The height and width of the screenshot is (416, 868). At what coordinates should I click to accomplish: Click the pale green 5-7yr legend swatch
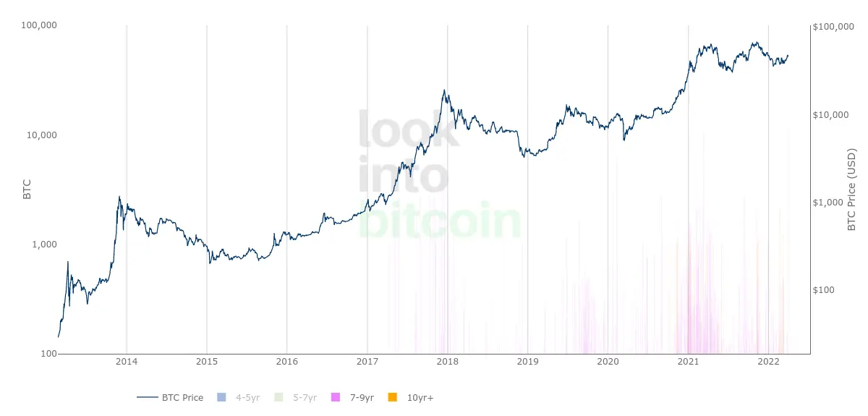(x=278, y=397)
